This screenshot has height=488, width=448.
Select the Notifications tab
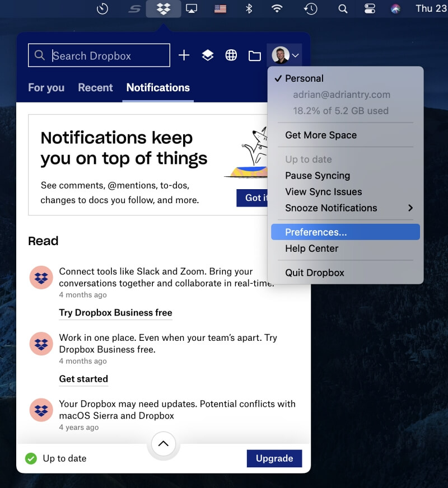[158, 88]
